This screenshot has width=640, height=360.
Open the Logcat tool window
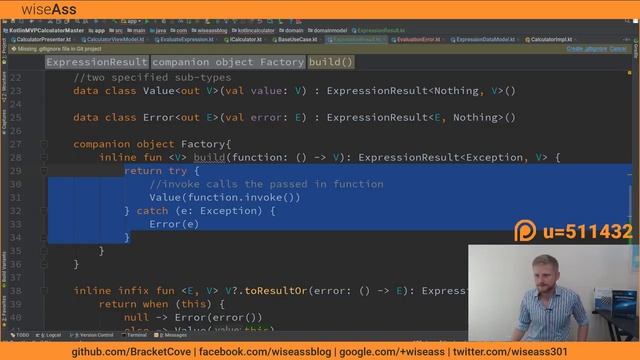48,335
